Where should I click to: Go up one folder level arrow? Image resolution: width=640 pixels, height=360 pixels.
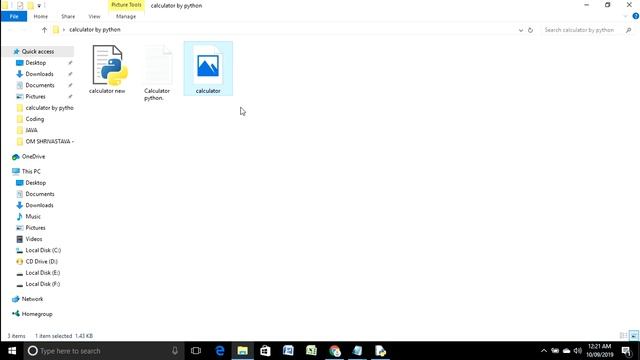[x=44, y=30]
